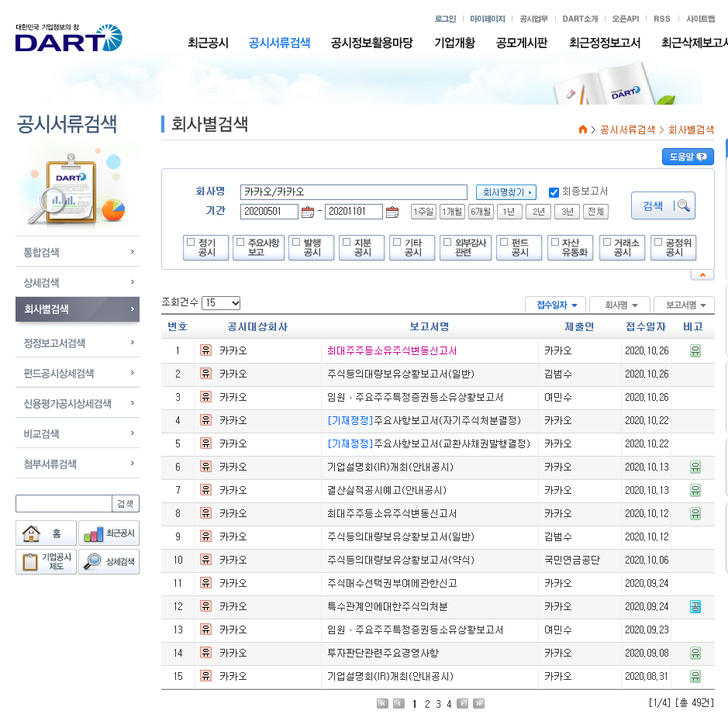Screen dimensions: 728x714
Task: Open the start date calendar picker
Action: 307,212
